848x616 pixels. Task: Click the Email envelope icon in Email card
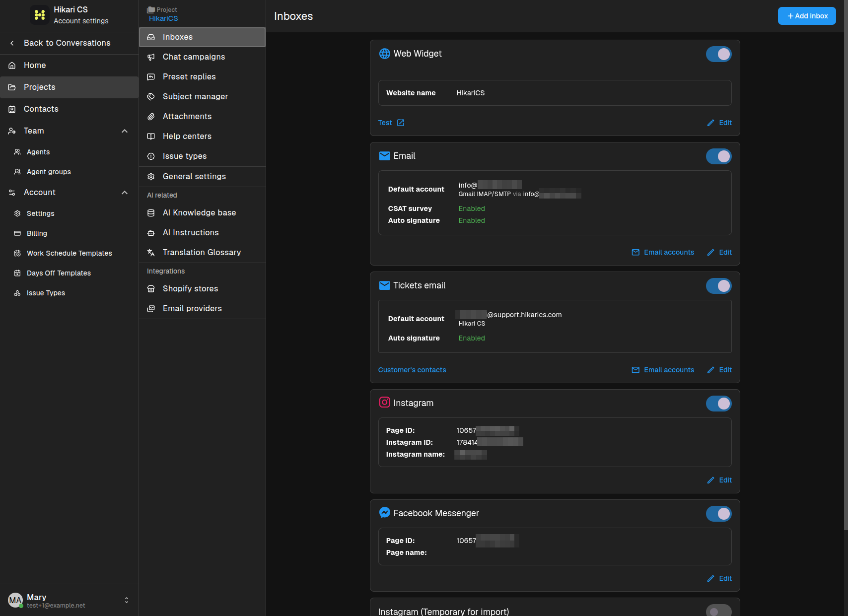[384, 156]
